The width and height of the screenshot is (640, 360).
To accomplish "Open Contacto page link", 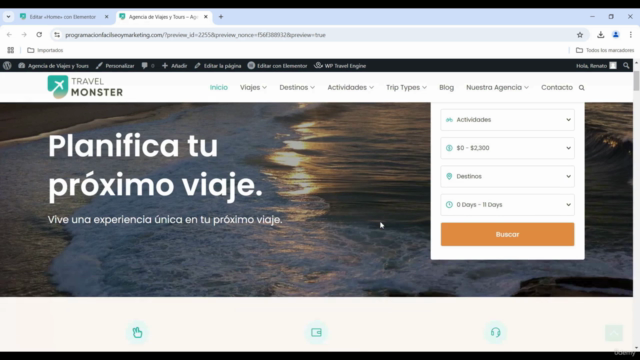I will point(557,87).
